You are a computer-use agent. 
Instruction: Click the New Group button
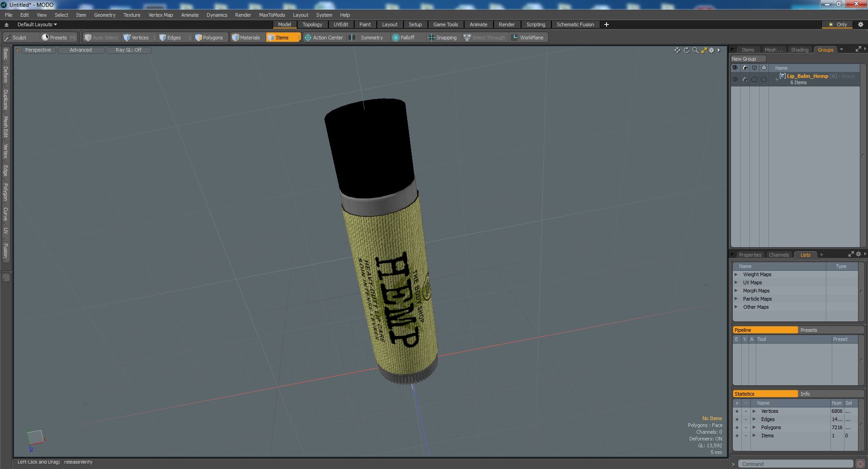(x=747, y=59)
